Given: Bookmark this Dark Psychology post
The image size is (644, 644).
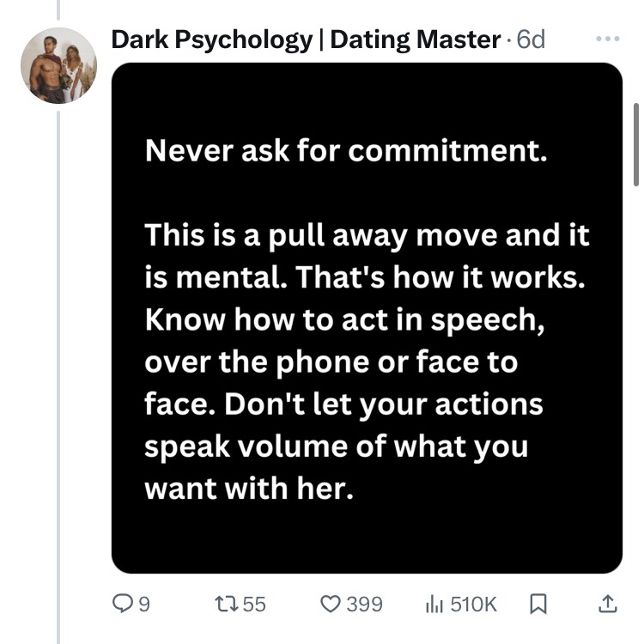Looking at the screenshot, I should pyautogui.click(x=538, y=605).
